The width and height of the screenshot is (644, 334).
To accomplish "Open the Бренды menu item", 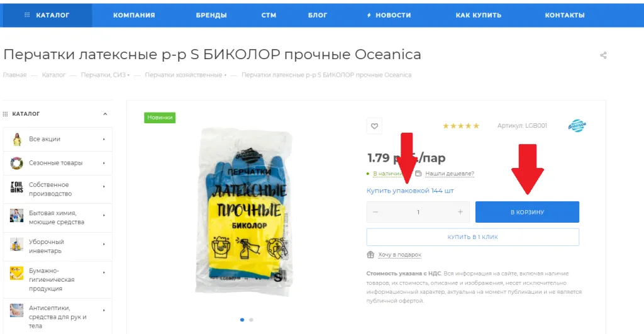I will coord(211,15).
